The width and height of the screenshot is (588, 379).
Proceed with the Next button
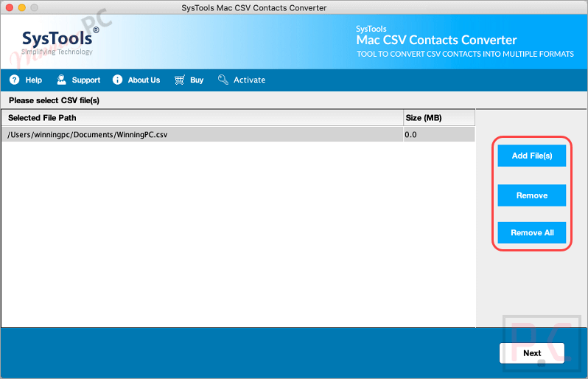coord(532,353)
